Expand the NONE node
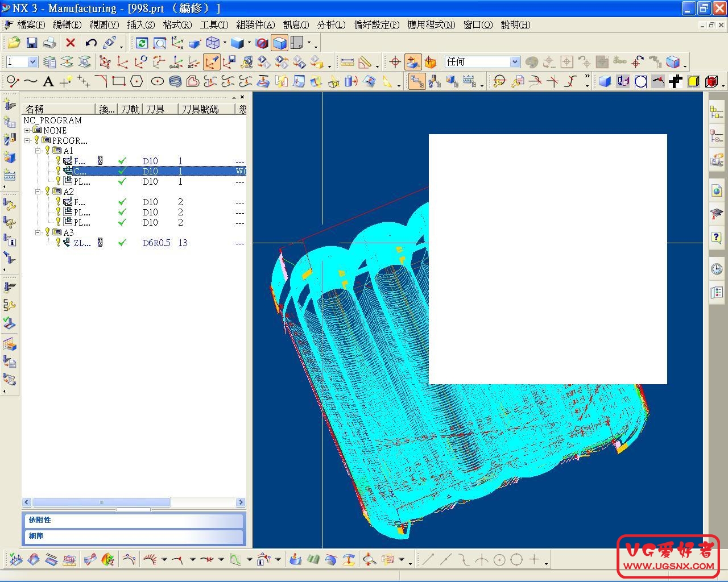Viewport: 728px width, 582px height. pyautogui.click(x=27, y=130)
